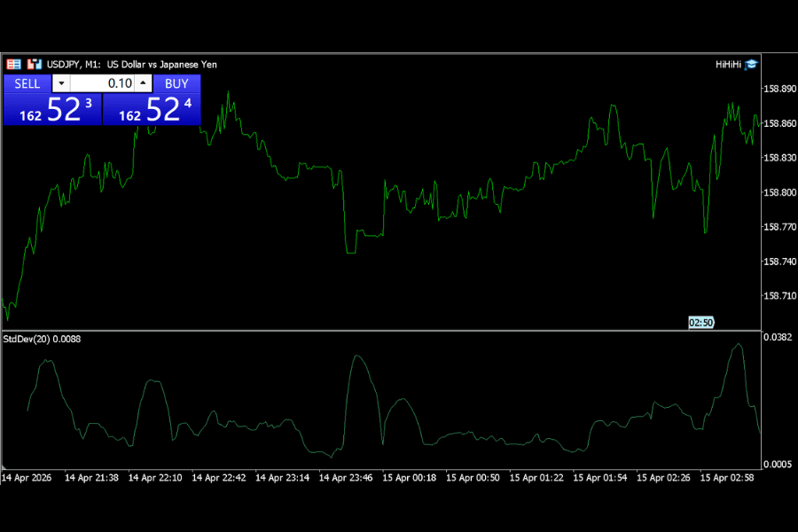Click the Depth of Market icon
798x532 pixels.
click(x=13, y=64)
